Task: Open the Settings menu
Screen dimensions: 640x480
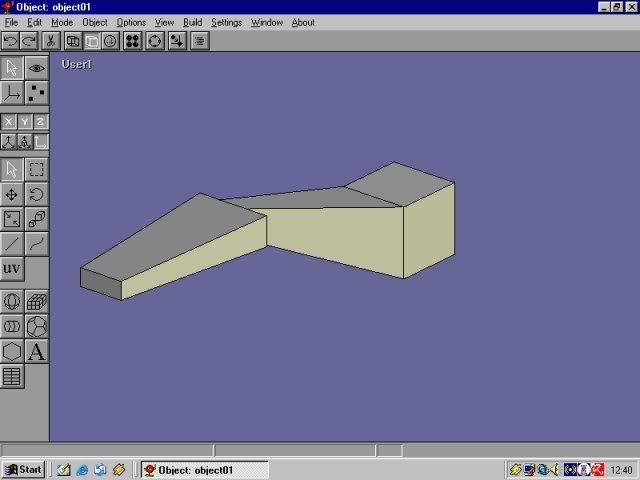Action: click(226, 22)
